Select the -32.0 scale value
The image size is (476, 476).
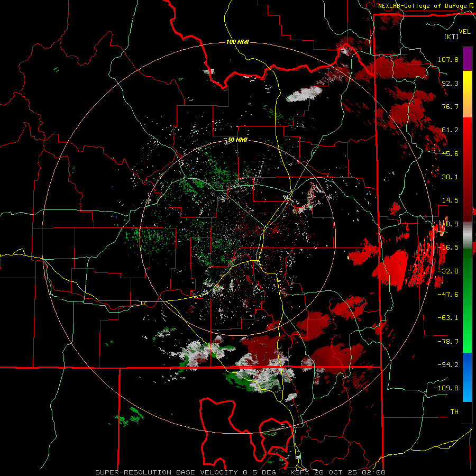click(x=448, y=271)
